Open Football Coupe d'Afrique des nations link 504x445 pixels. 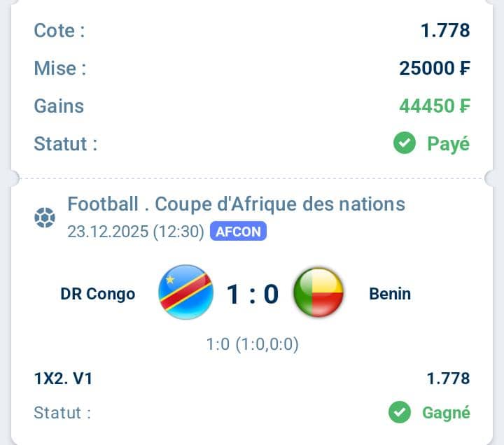point(236,204)
